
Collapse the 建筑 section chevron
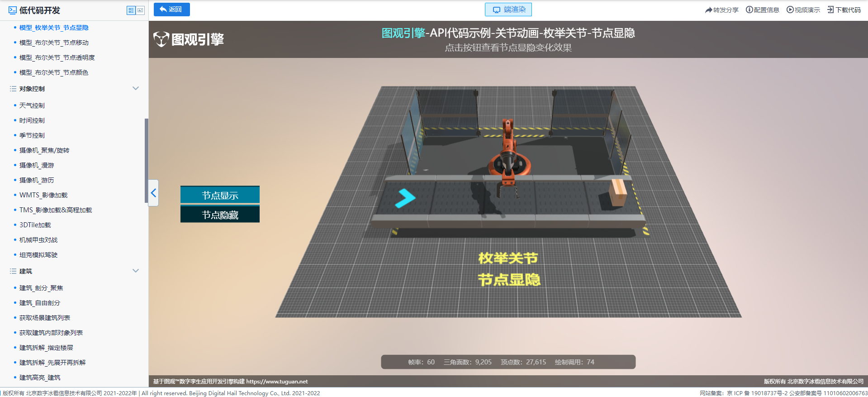click(135, 271)
